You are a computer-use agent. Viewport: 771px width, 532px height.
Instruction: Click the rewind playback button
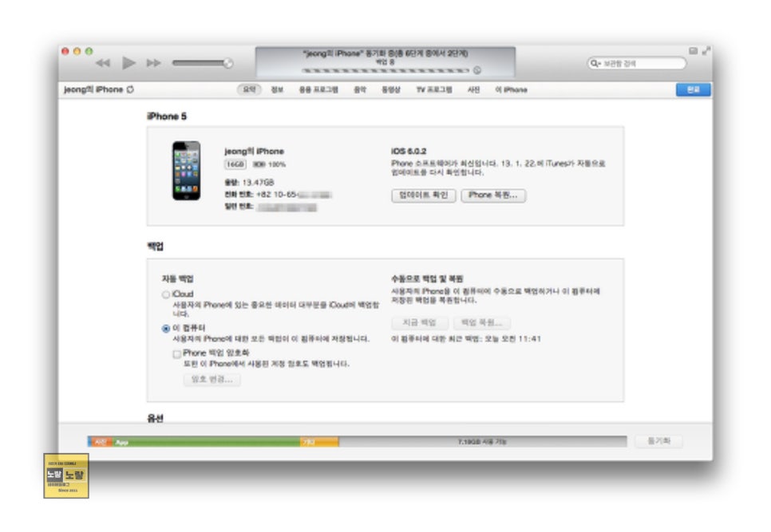[103, 63]
